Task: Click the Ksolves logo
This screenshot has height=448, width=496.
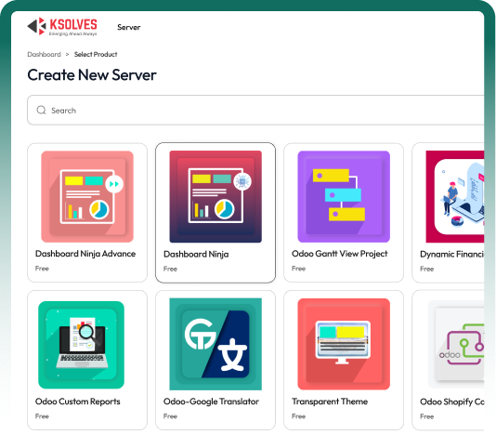Action: tap(62, 27)
